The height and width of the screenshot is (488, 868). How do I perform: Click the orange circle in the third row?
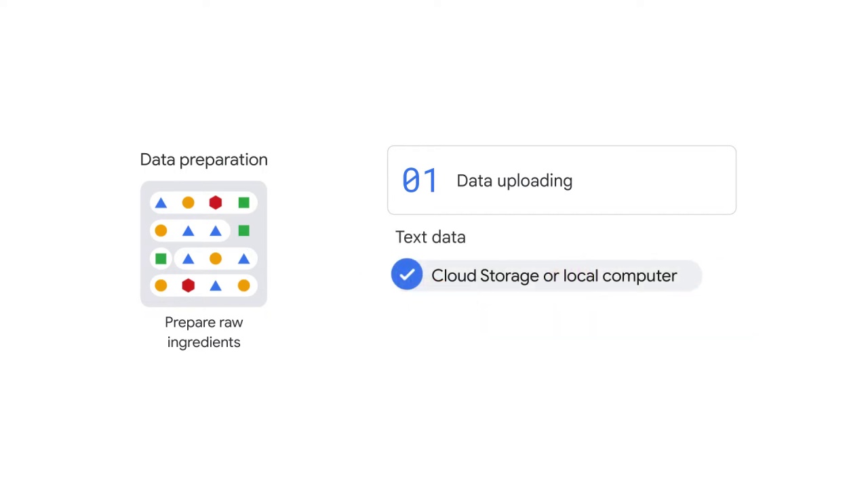point(216,259)
